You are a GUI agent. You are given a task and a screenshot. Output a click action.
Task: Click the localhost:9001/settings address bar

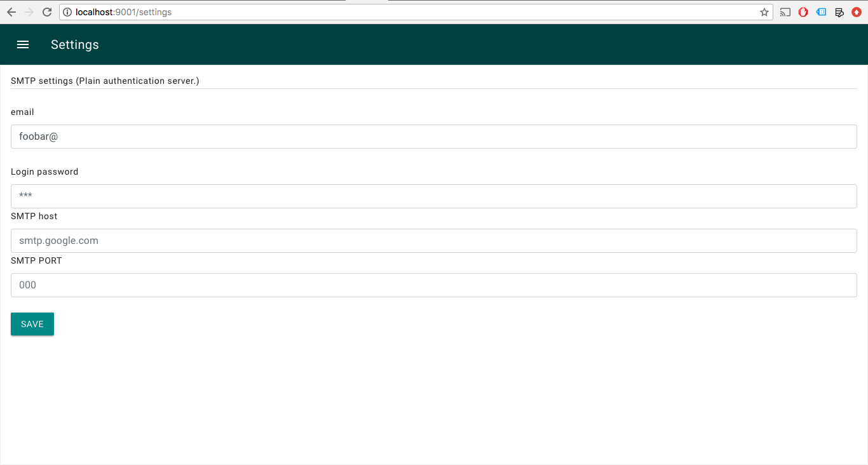(x=416, y=12)
